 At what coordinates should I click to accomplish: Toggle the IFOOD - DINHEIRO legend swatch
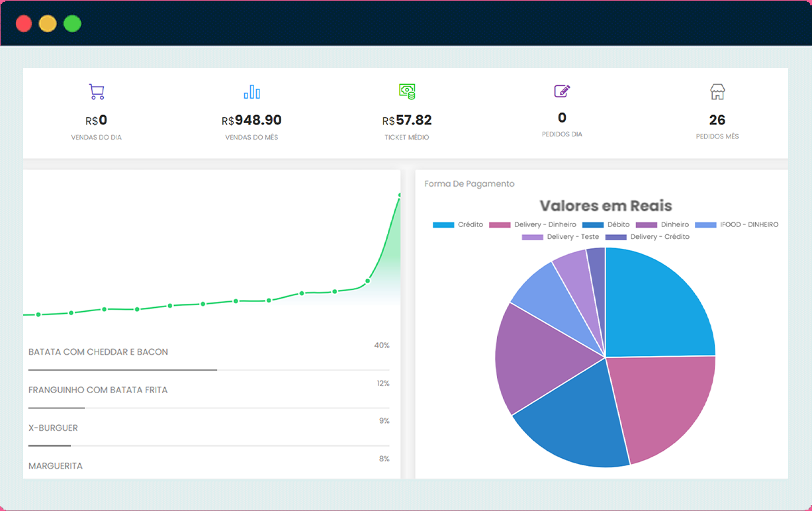pyautogui.click(x=705, y=225)
